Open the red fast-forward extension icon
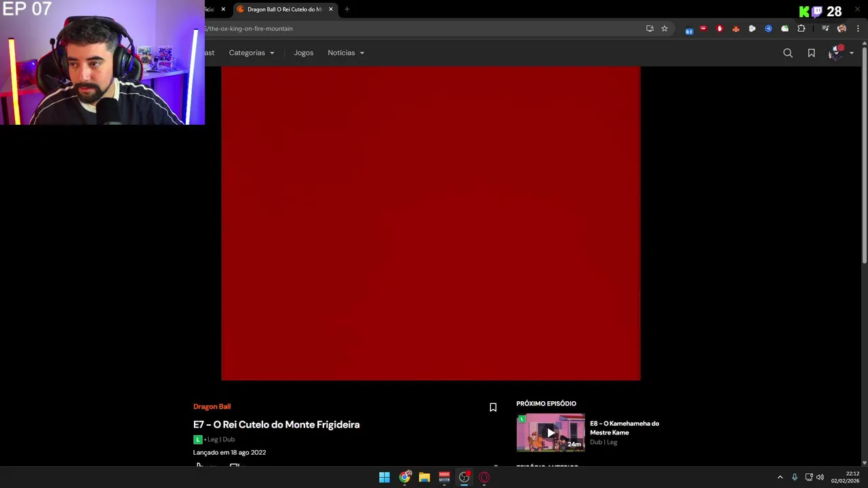 [x=703, y=28]
